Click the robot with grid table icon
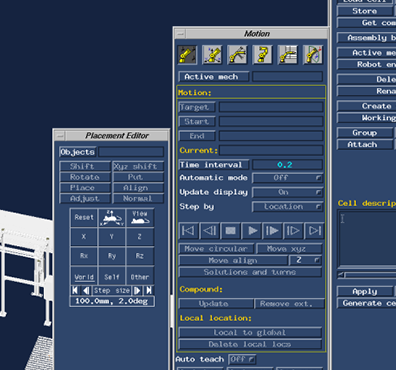The width and height of the screenshot is (396, 370). [288, 55]
